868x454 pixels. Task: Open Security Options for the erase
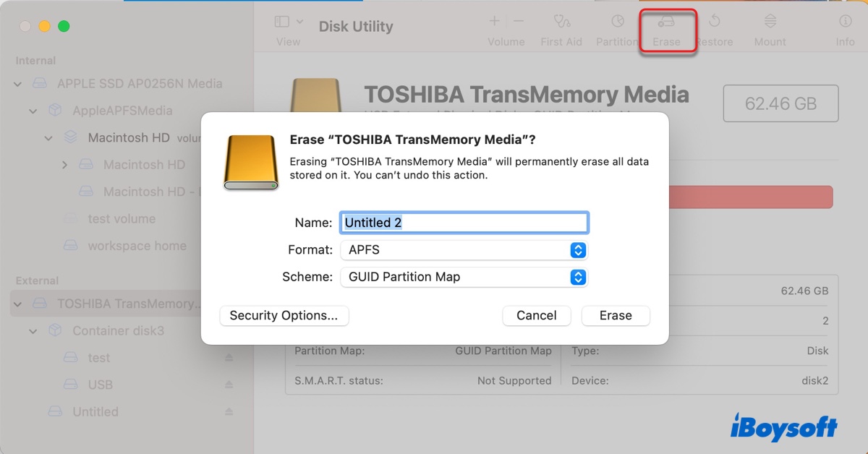pos(284,315)
